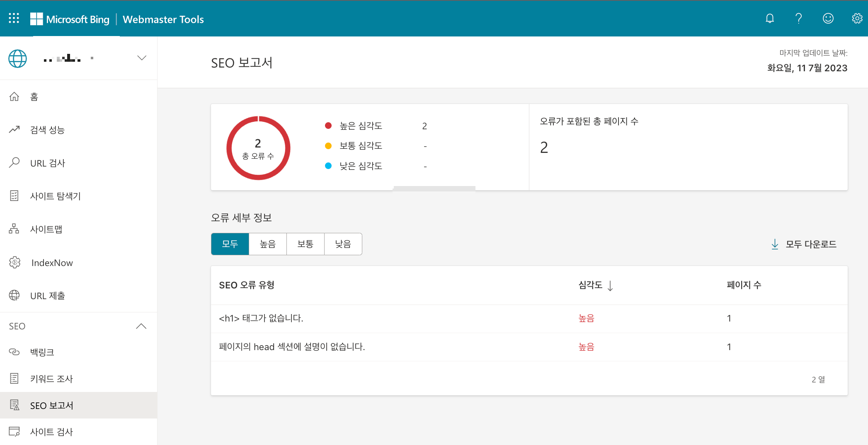Click the backlinks chain icon
This screenshot has width=868, height=445.
(x=14, y=352)
